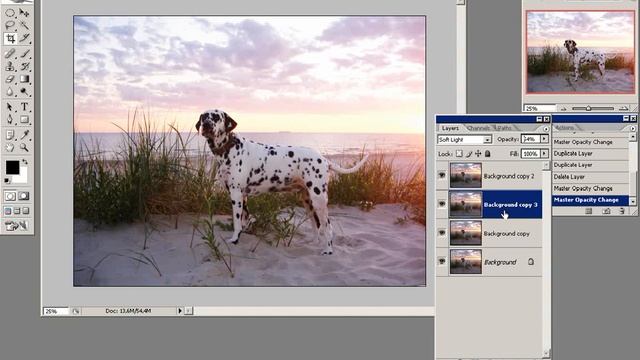Image resolution: width=640 pixels, height=360 pixels.
Task: Select the Background copy 2 layer name
Action: pos(509,176)
